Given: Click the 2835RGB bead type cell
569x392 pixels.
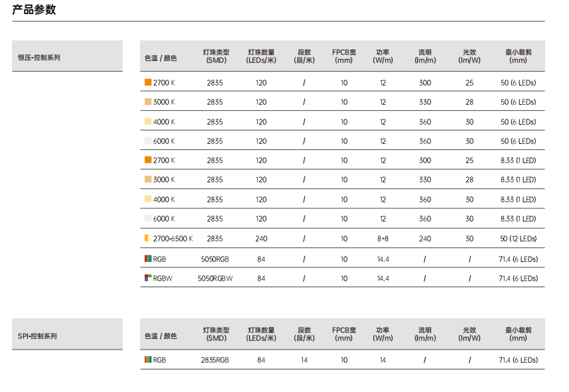Looking at the screenshot, I should coord(215,360).
